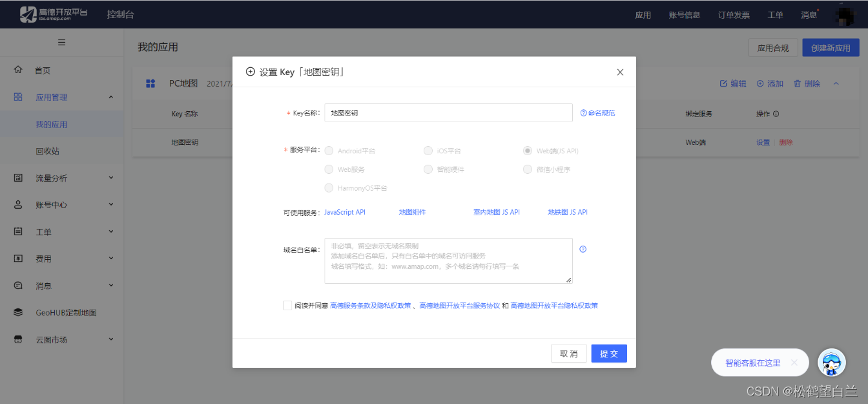This screenshot has height=404, width=868.
Task: Click the help icon beside 域名白名单
Action: click(x=583, y=250)
